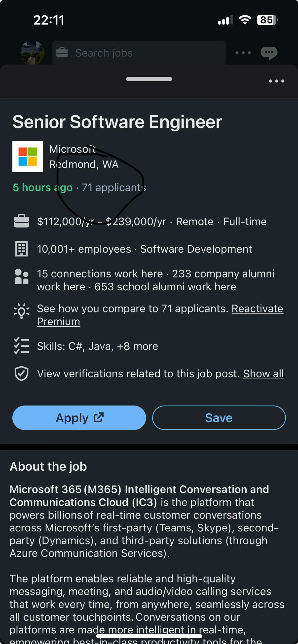298x644 pixels.
Task: Tap the connections people icon
Action: 22,276
